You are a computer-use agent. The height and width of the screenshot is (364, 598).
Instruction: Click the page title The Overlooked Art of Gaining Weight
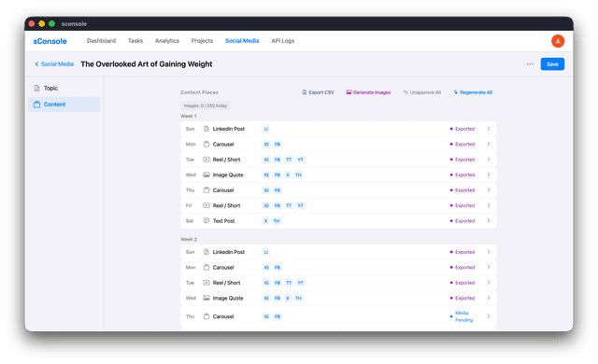point(147,64)
